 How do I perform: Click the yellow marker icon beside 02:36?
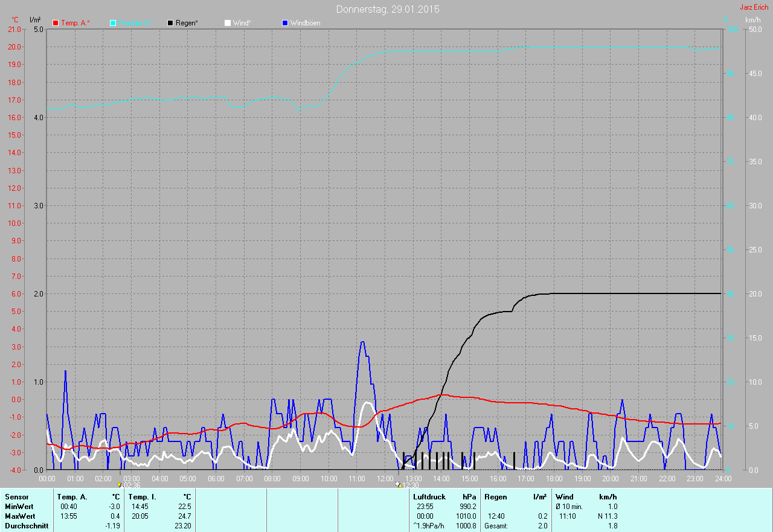(120, 485)
